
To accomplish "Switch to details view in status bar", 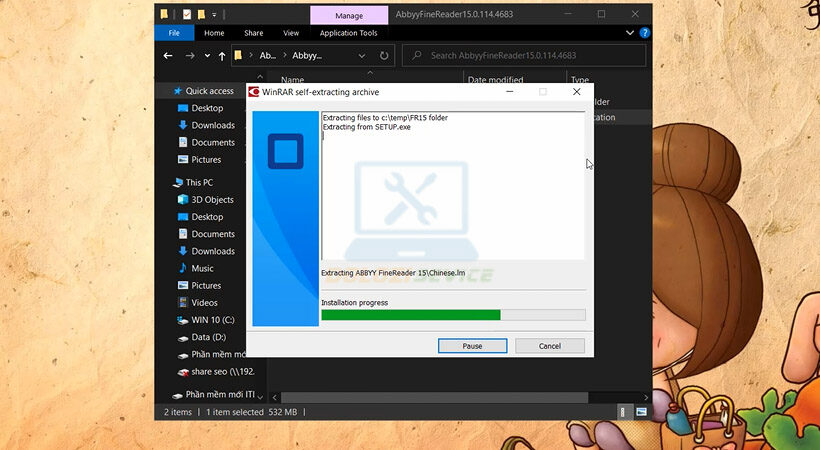I will [x=623, y=412].
